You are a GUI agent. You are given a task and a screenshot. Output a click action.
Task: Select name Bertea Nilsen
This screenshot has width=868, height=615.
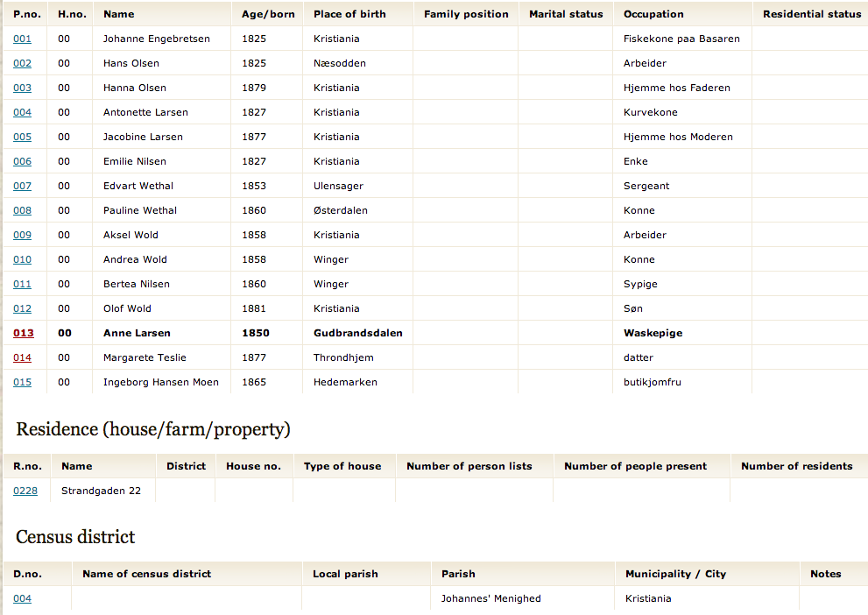point(136,284)
